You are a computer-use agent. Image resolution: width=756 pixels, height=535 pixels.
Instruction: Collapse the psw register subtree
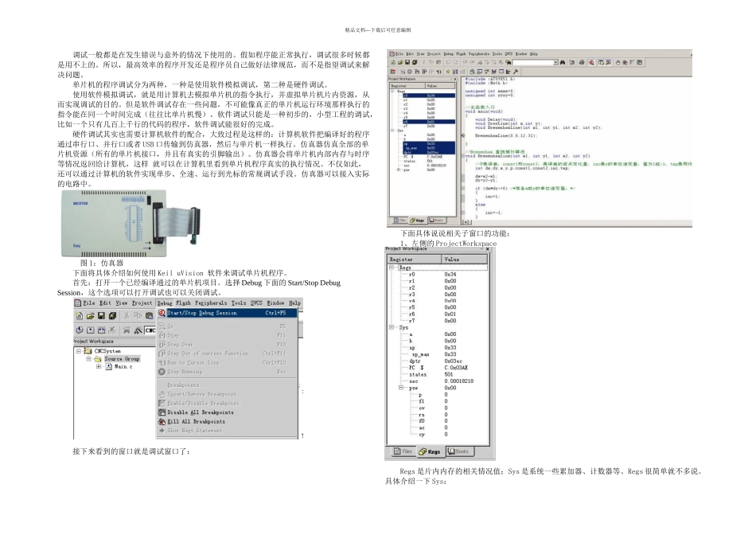point(401,388)
